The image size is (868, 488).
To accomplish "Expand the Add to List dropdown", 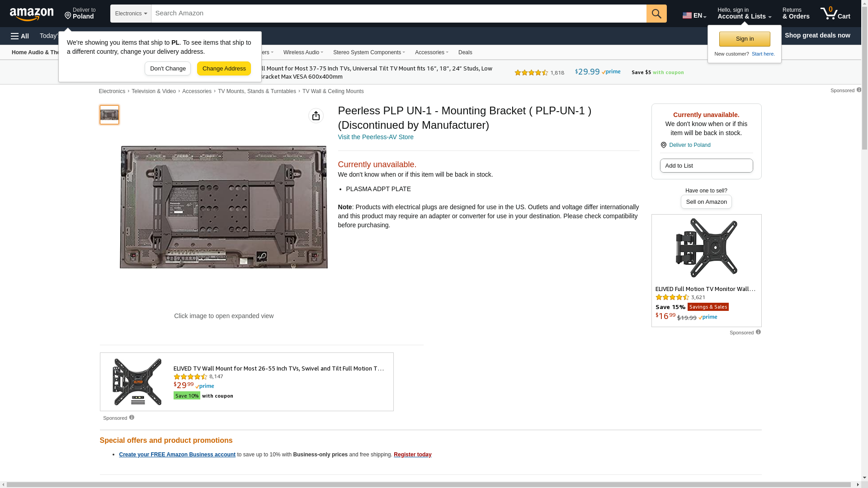I will pos(706,166).
